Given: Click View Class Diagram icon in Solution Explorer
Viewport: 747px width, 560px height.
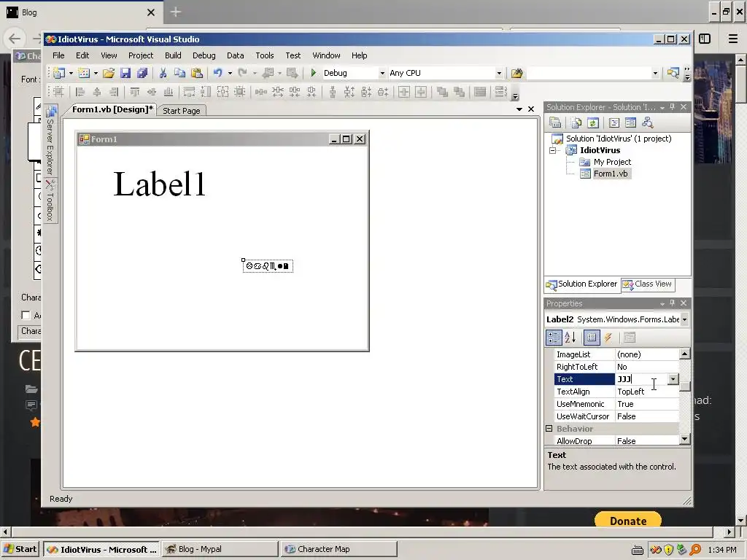Looking at the screenshot, I should pyautogui.click(x=648, y=122).
